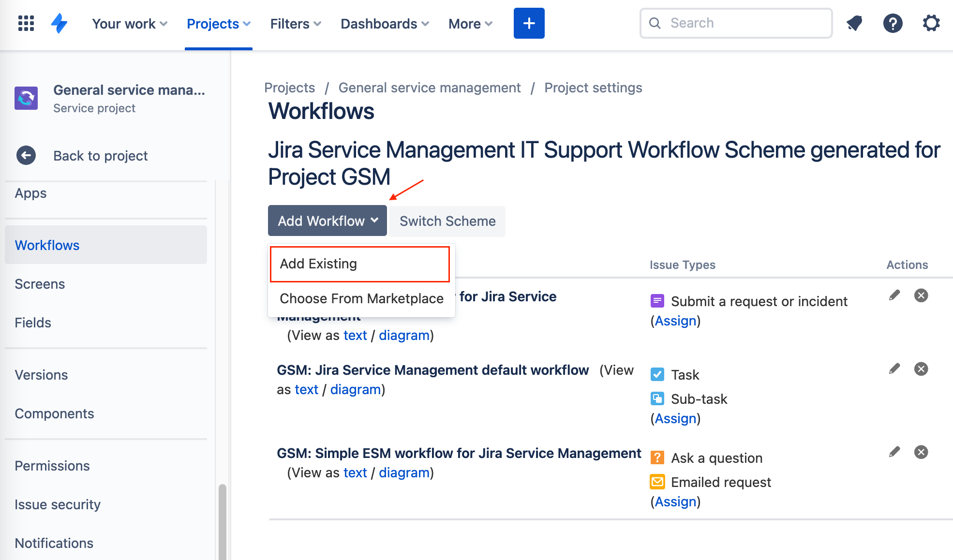Open the app switcher grid
953x560 pixels.
(26, 23)
